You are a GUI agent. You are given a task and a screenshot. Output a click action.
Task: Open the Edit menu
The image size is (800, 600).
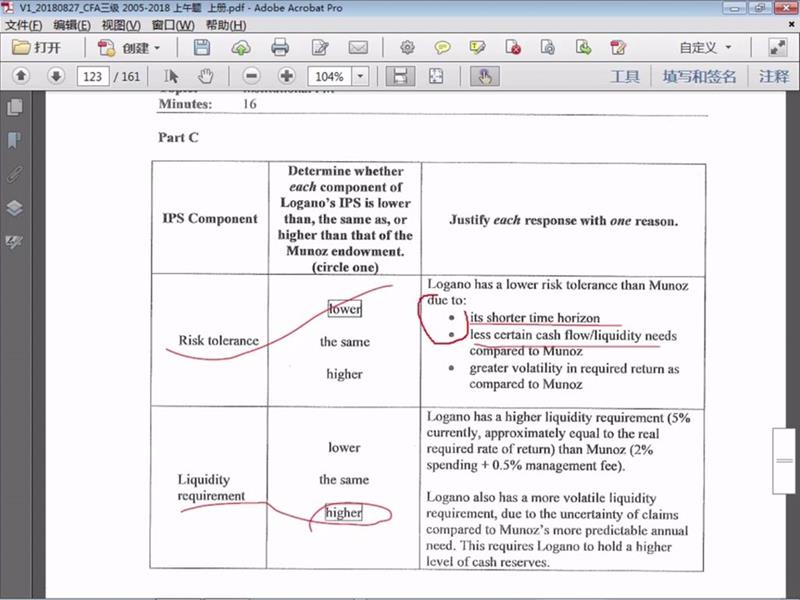click(x=72, y=25)
